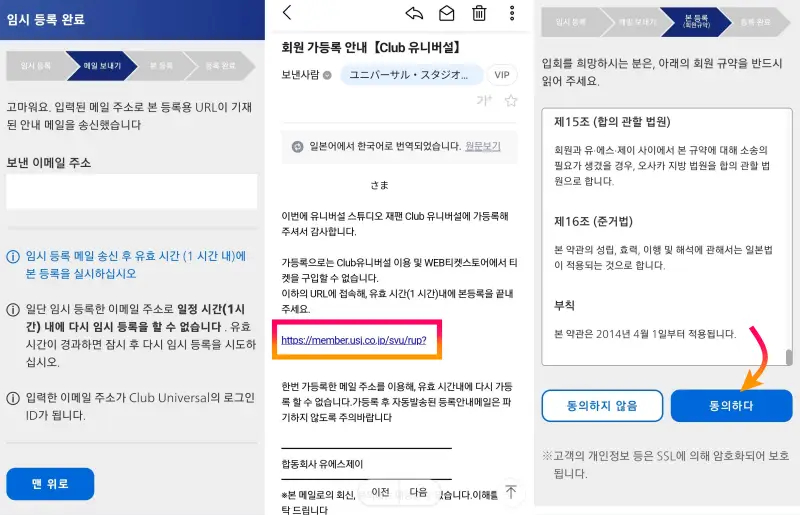Click the 제16조 (준거법) heading
800x515 pixels.
(593, 222)
